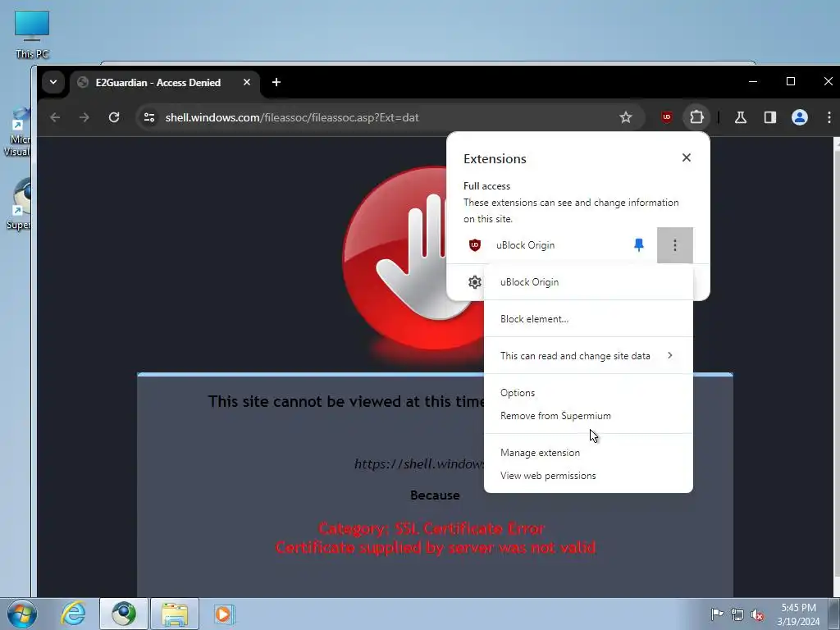The width and height of the screenshot is (840, 630).
Task: Close the Extensions popup
Action: tap(687, 157)
